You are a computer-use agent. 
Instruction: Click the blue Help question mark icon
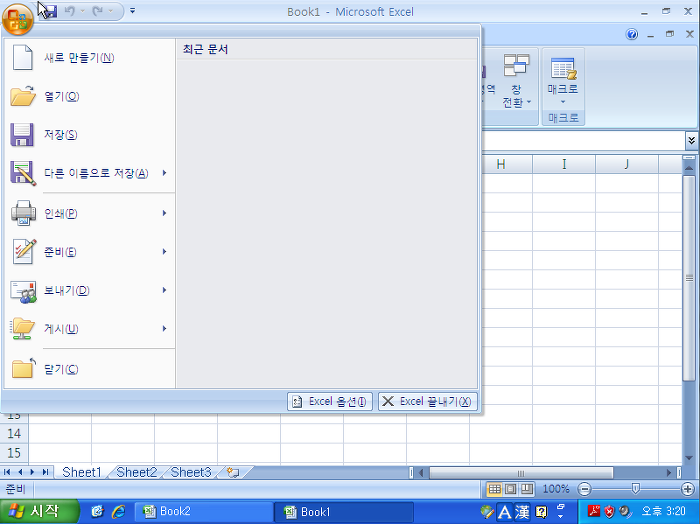(x=632, y=34)
